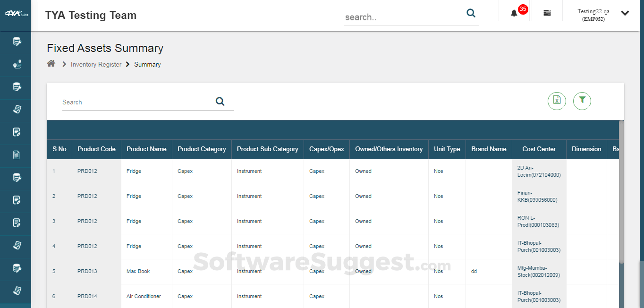Screen dimensions: 644x308
Task: Select the single document icon mid-sidebar
Action: tap(16, 155)
